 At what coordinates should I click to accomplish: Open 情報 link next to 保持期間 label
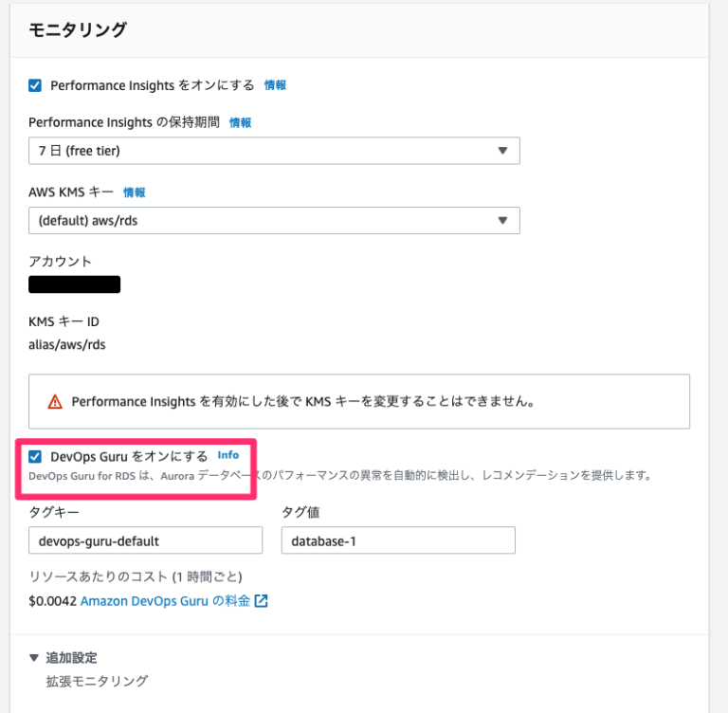coord(240,122)
